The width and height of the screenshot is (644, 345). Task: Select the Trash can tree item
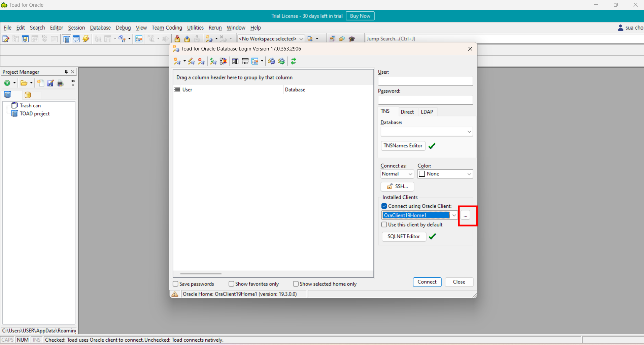pos(30,105)
